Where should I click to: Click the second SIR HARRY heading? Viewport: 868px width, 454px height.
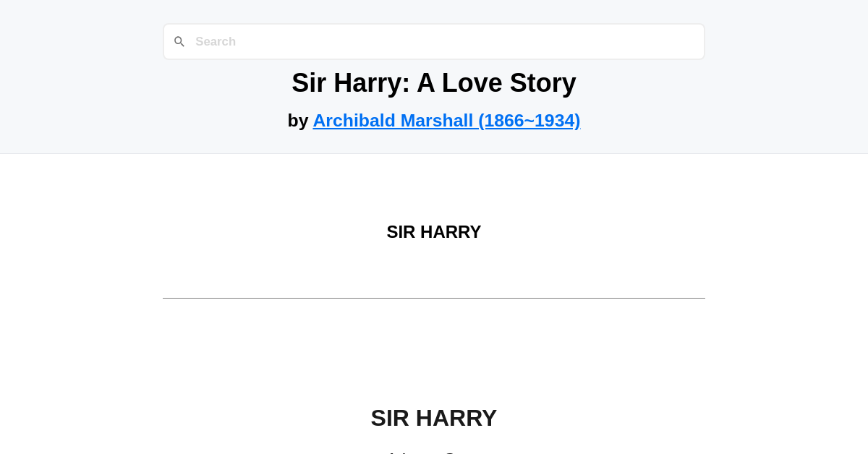(x=434, y=418)
